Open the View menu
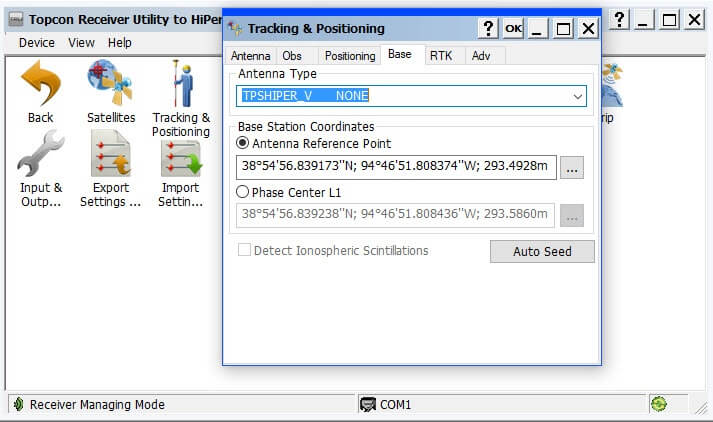This screenshot has width=713, height=422. coord(82,43)
